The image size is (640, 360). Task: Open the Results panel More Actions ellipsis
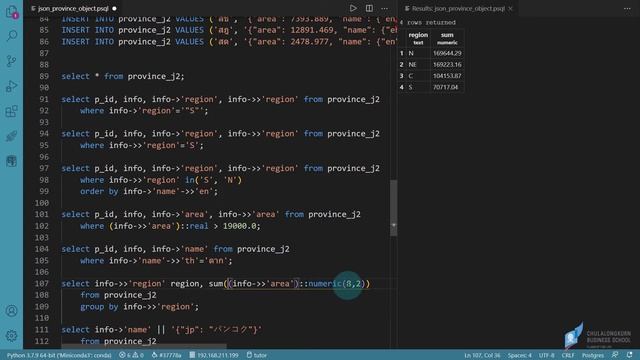click(x=627, y=8)
